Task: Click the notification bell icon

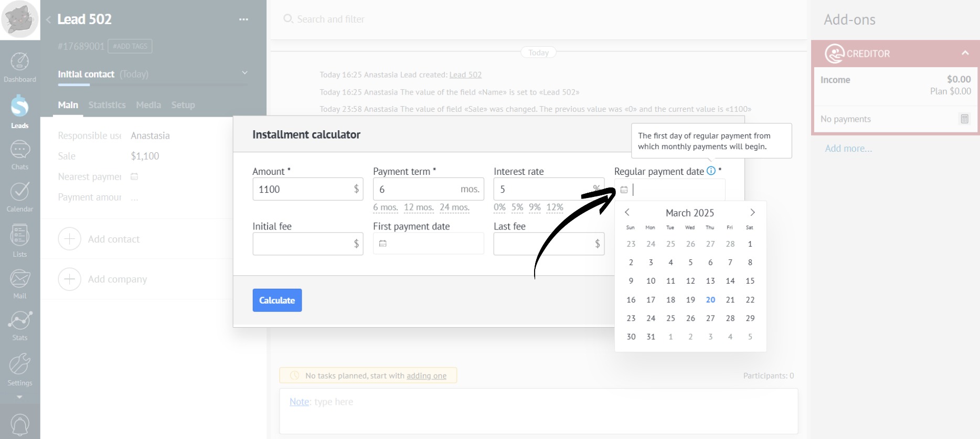Action: (20, 424)
